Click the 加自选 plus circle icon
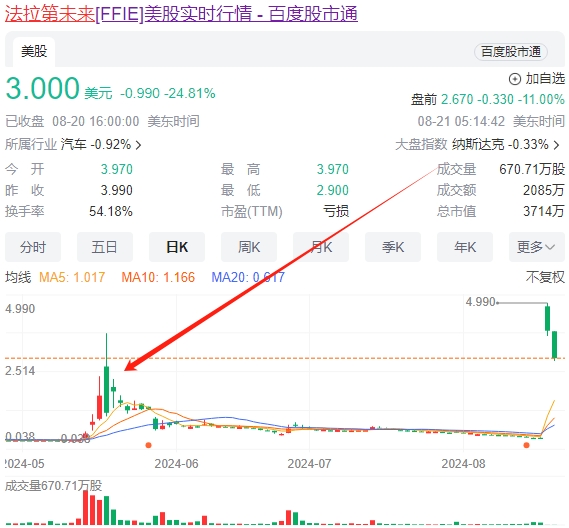 (x=515, y=79)
